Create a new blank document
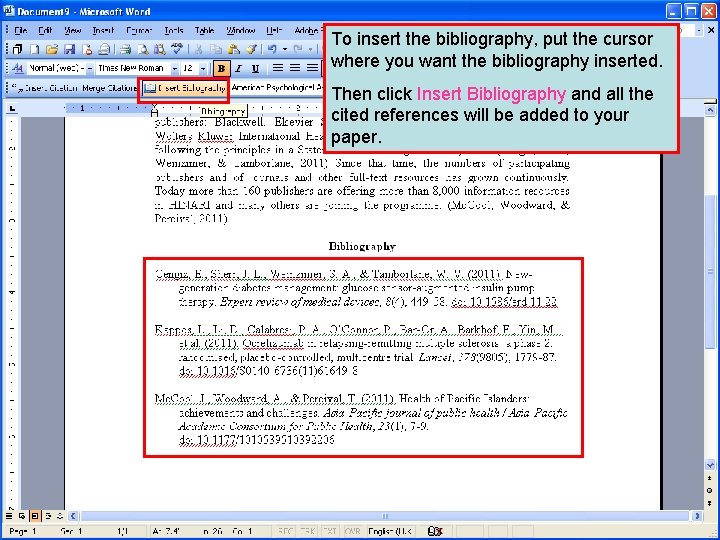Screen dimensions: 720x540 point(34,49)
